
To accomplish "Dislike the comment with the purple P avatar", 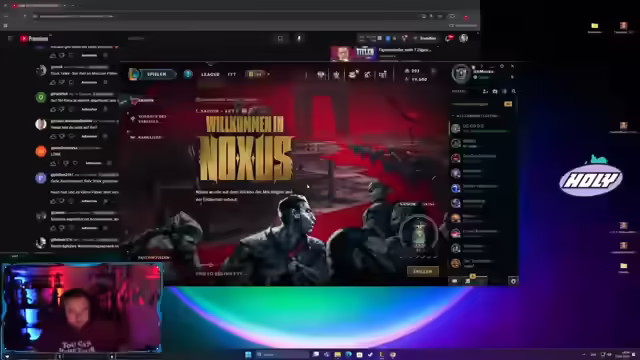I will [x=62, y=201].
